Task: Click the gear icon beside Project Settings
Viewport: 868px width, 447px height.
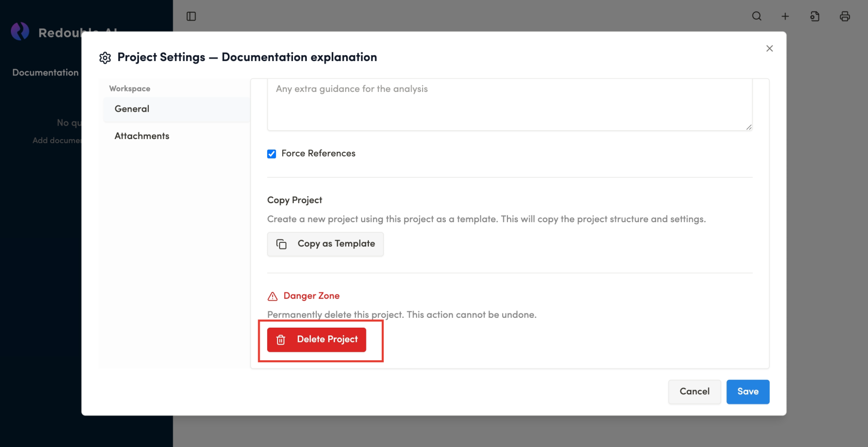Action: (x=105, y=58)
